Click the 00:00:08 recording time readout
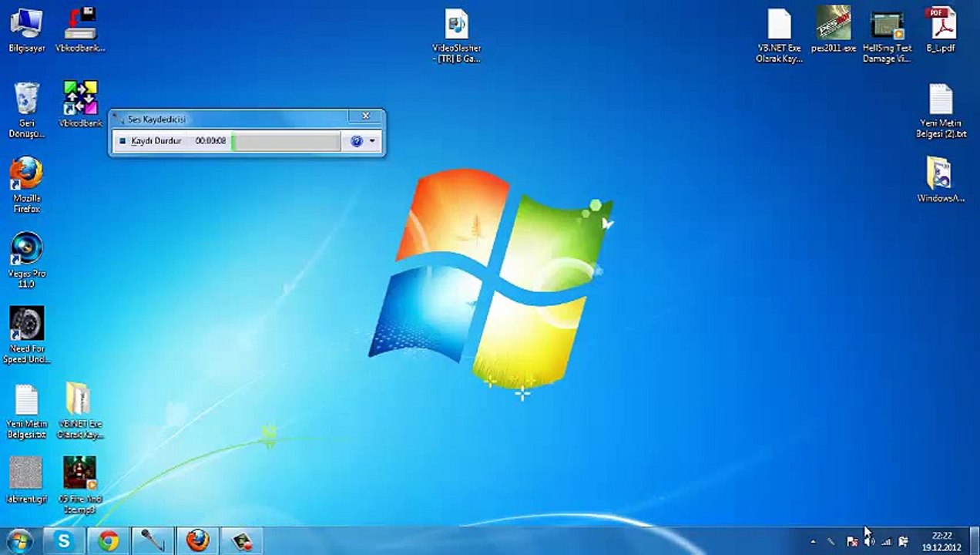Screen dimensions: 980x555 click(210, 141)
